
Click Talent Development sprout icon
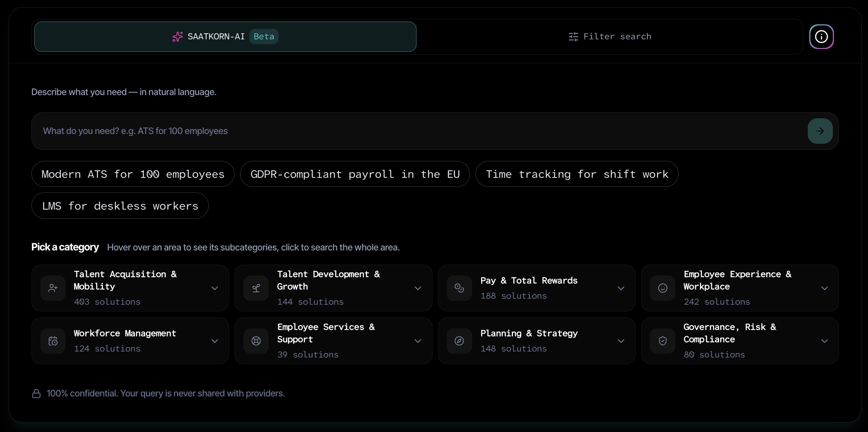point(256,288)
